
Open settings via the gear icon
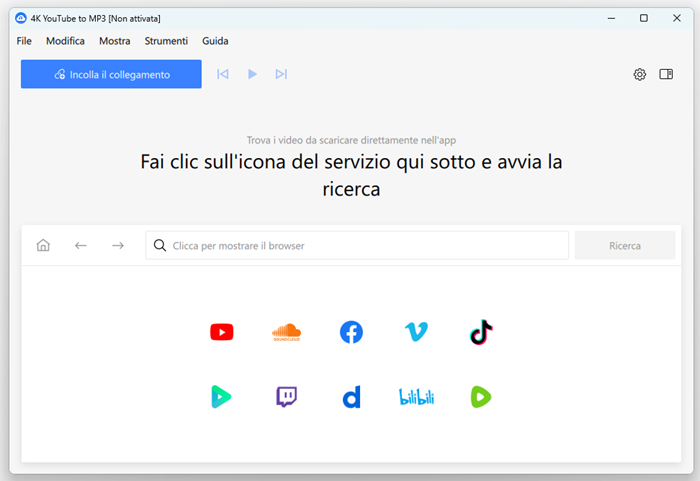click(640, 74)
